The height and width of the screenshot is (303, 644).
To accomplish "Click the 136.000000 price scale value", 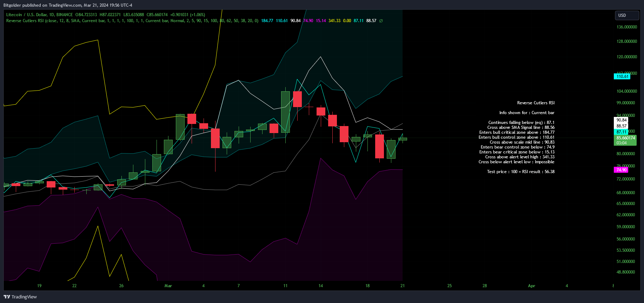I will pyautogui.click(x=626, y=27).
